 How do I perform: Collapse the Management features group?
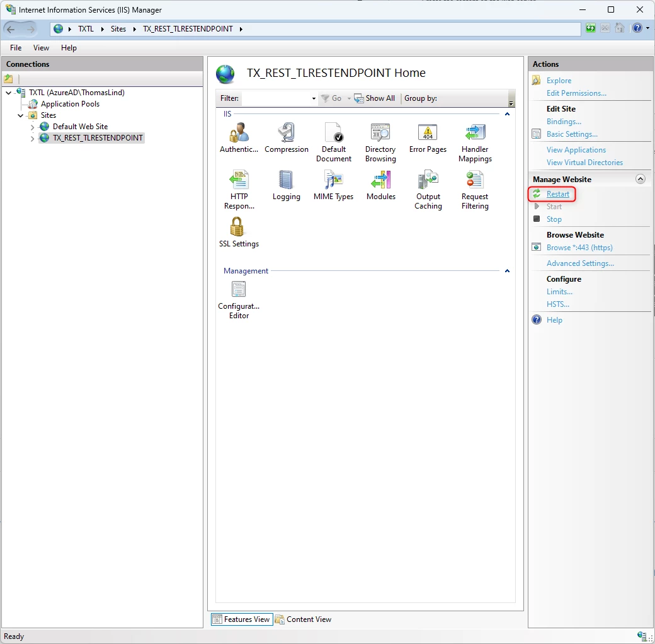coord(507,271)
